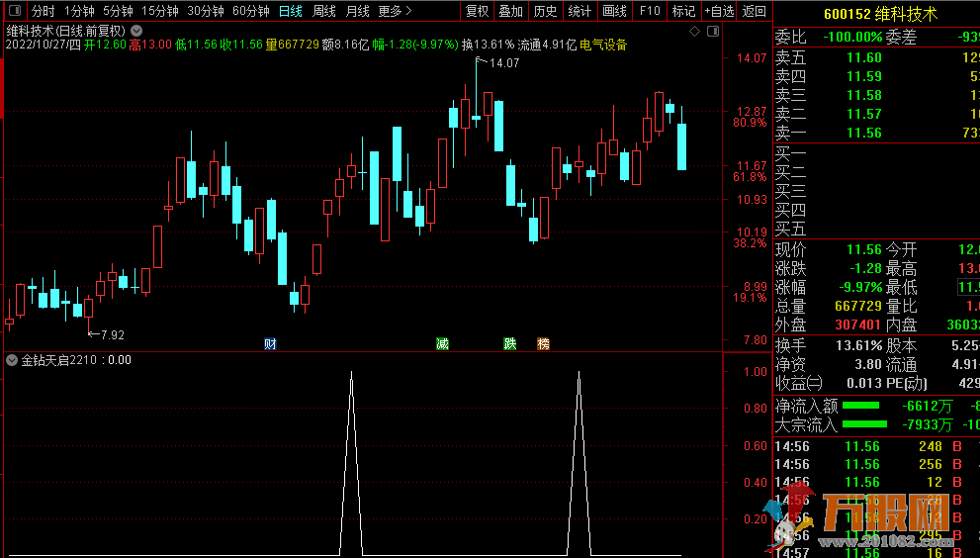Click the green 减 event marker
980x558 pixels.
coord(442,343)
